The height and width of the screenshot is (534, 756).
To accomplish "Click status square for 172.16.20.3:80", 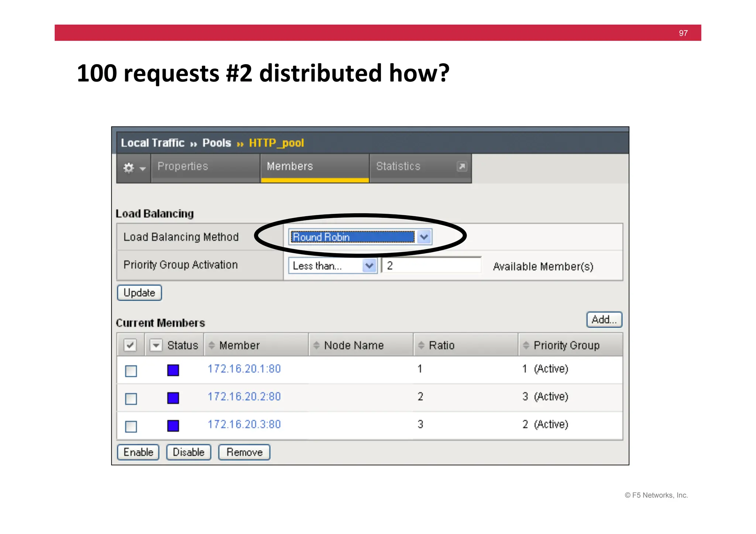I will click(x=173, y=426).
